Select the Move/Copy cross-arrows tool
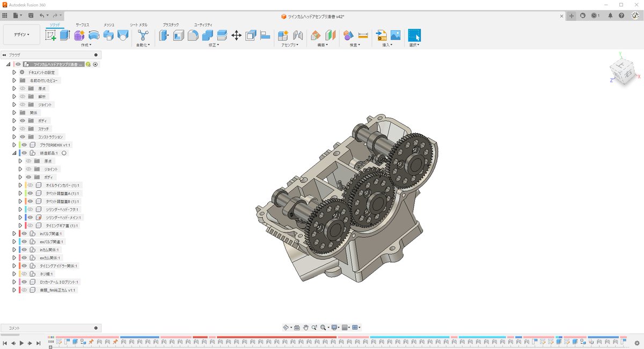The height and width of the screenshot is (349, 644). (236, 35)
